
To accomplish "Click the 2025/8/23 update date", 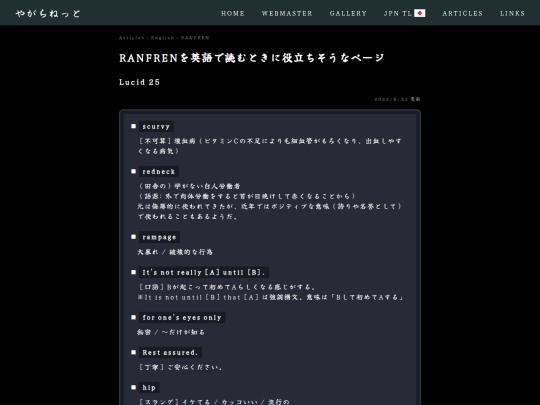I will pos(397,99).
